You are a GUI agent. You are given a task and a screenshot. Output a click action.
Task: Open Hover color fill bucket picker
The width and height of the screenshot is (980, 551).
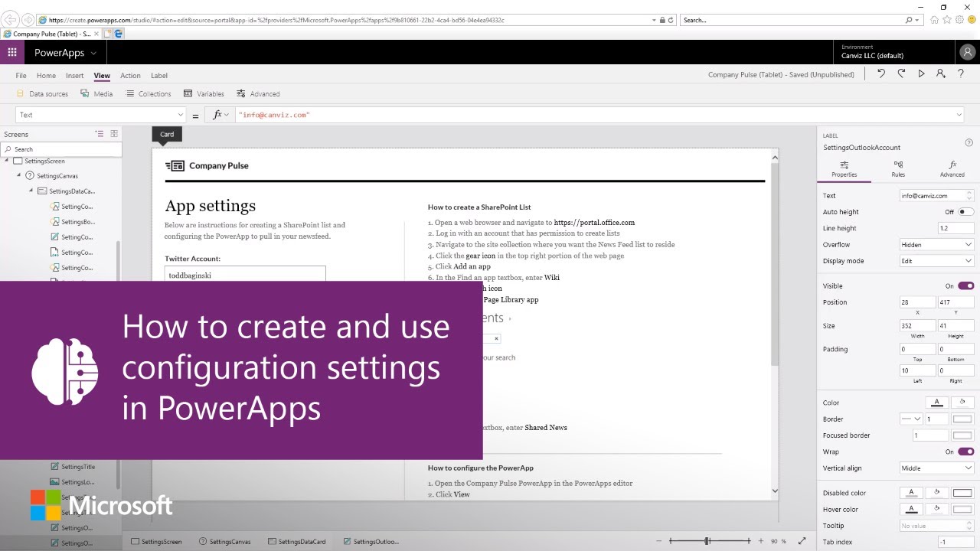(x=936, y=509)
